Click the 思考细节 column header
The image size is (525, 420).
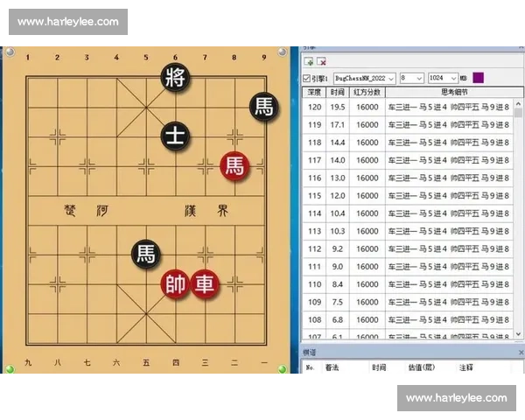pos(454,92)
